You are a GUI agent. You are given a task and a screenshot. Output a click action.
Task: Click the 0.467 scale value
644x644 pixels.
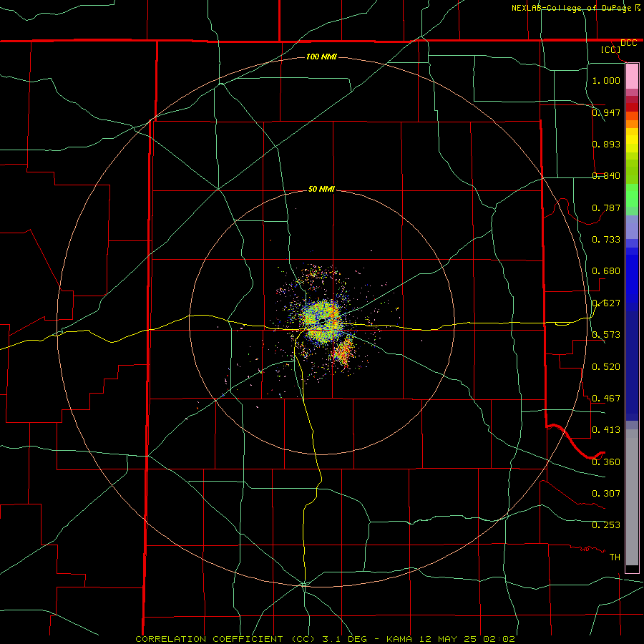click(606, 399)
